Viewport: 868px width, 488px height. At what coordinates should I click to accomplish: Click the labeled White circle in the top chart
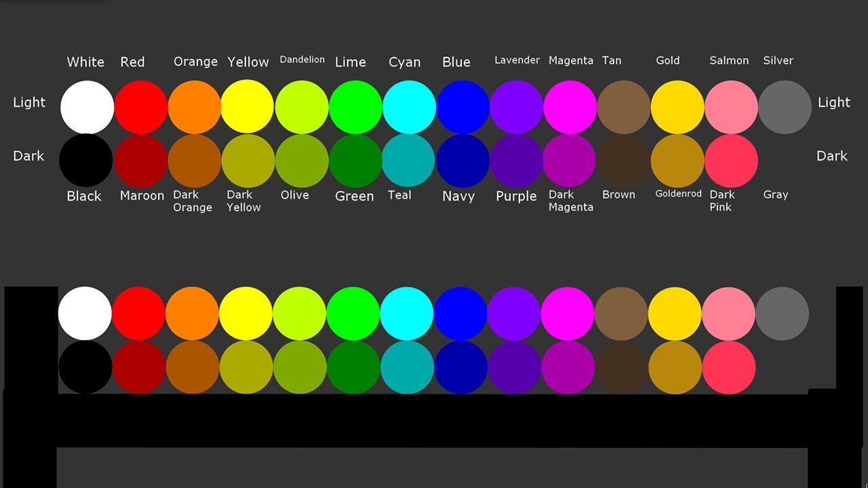pyautogui.click(x=87, y=107)
